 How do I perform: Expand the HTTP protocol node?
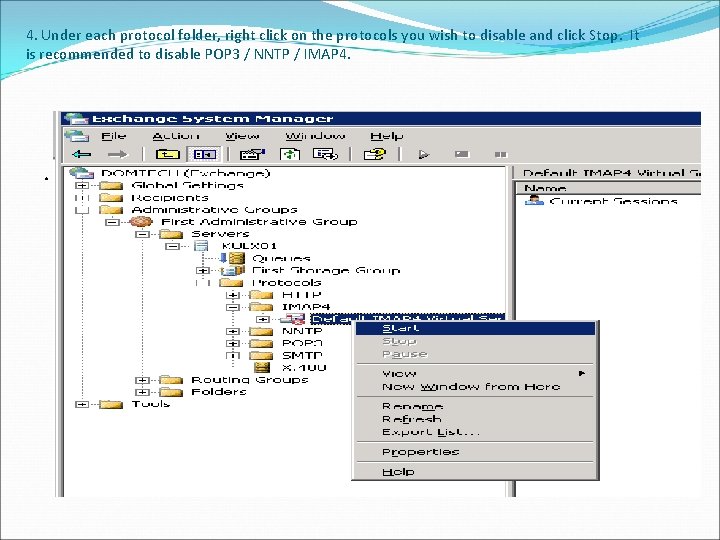(233, 295)
